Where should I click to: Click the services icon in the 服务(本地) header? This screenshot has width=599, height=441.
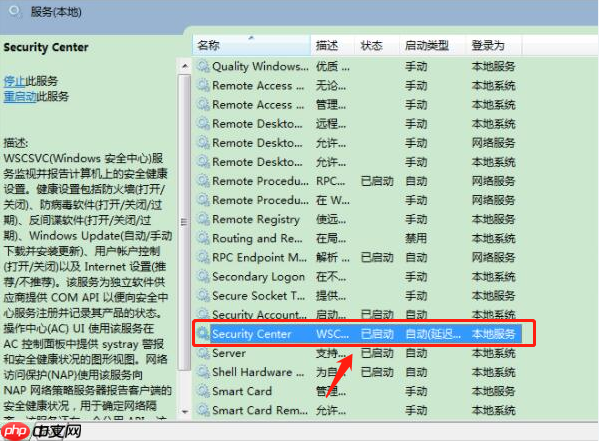pos(15,11)
